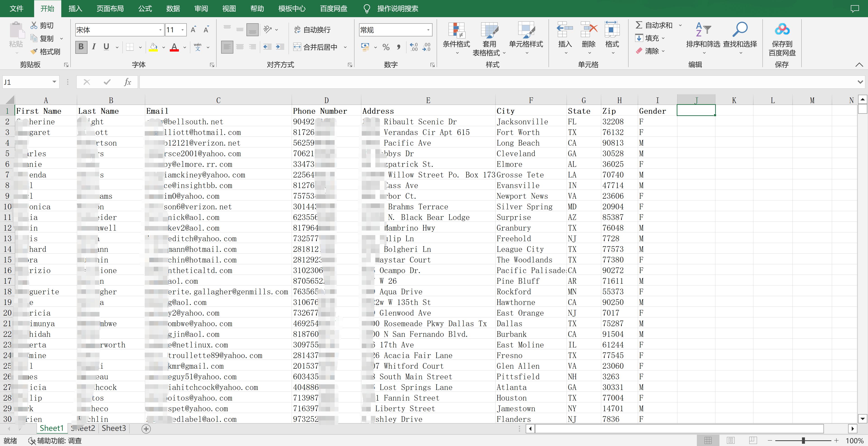Switch to Sheet3 tab

tap(114, 428)
